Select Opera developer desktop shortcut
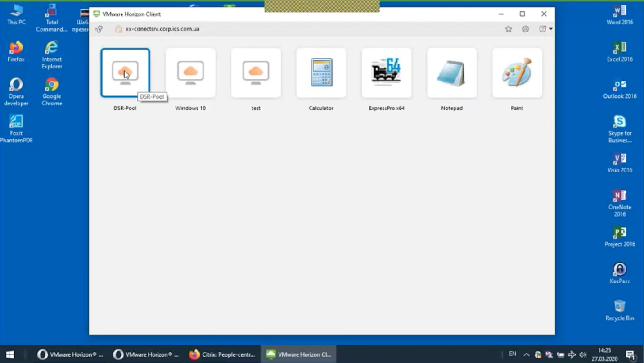The height and width of the screenshot is (363, 644). (16, 92)
